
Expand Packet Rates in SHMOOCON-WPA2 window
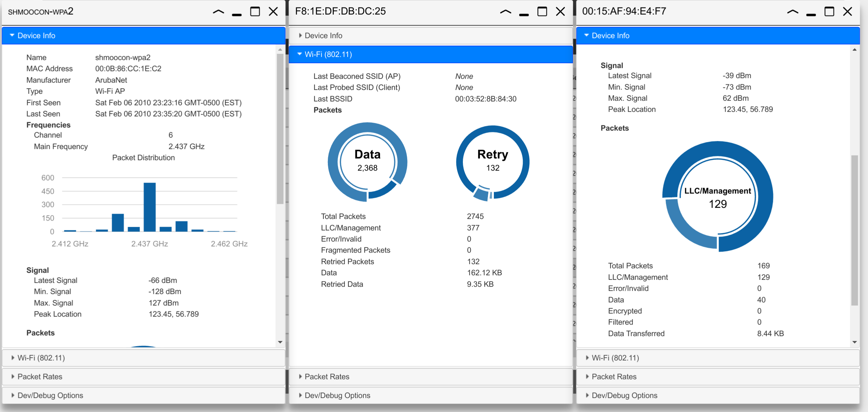pos(143,377)
